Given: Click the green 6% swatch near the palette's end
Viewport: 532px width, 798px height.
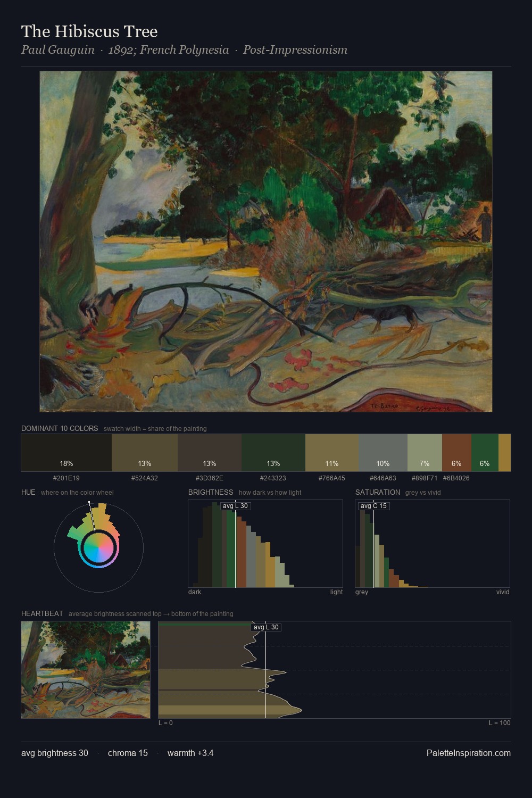Looking at the screenshot, I should pos(485,453).
